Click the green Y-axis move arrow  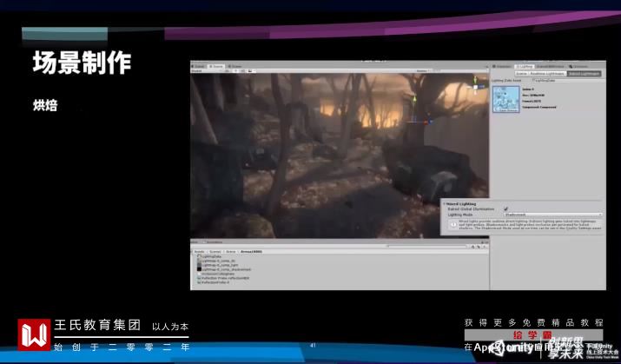[414, 99]
